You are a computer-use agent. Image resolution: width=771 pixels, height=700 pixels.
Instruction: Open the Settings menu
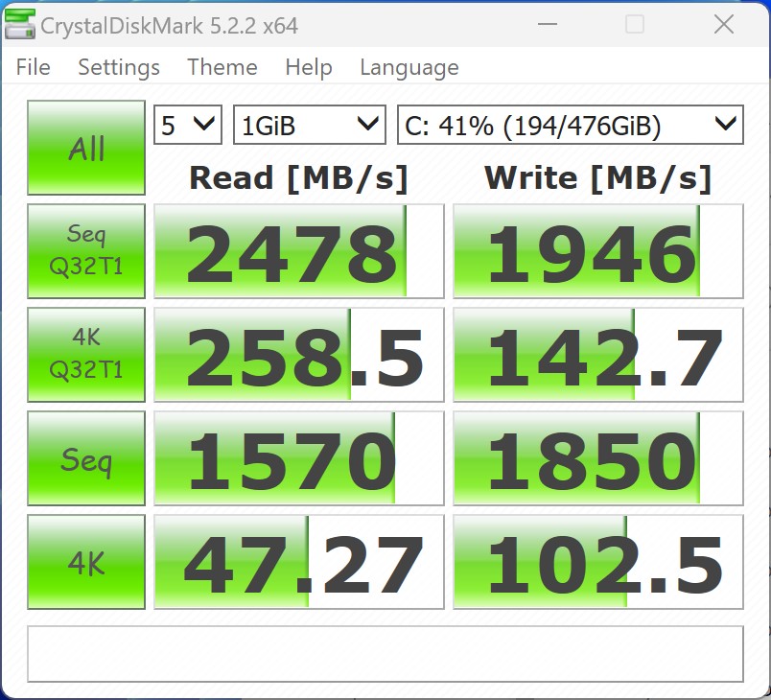point(119,67)
